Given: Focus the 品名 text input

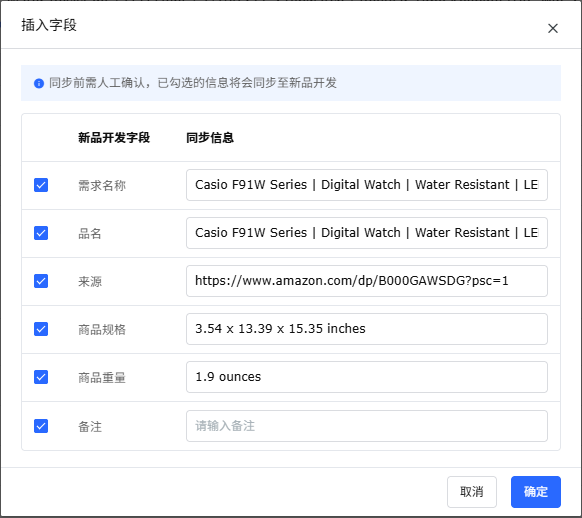Looking at the screenshot, I should coord(367,233).
